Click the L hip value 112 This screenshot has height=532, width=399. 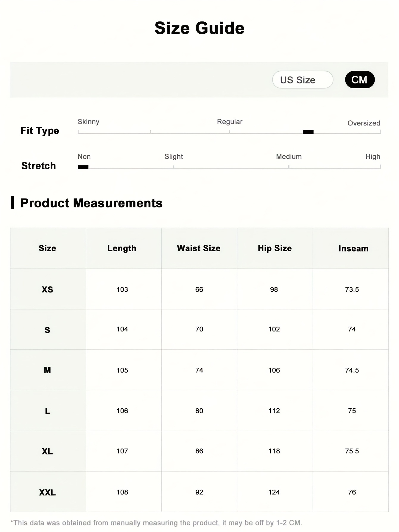coord(274,411)
